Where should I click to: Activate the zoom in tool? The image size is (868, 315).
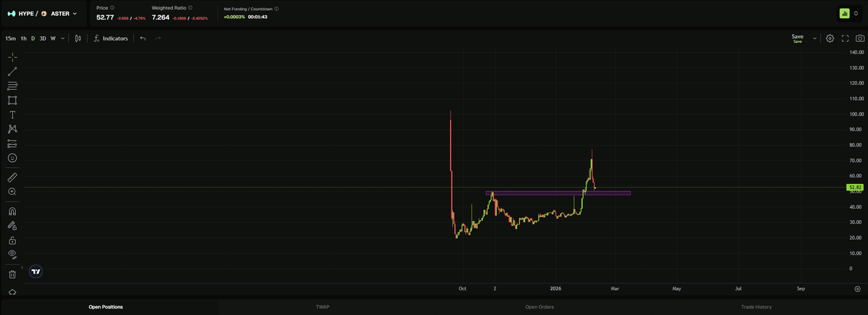click(x=12, y=191)
